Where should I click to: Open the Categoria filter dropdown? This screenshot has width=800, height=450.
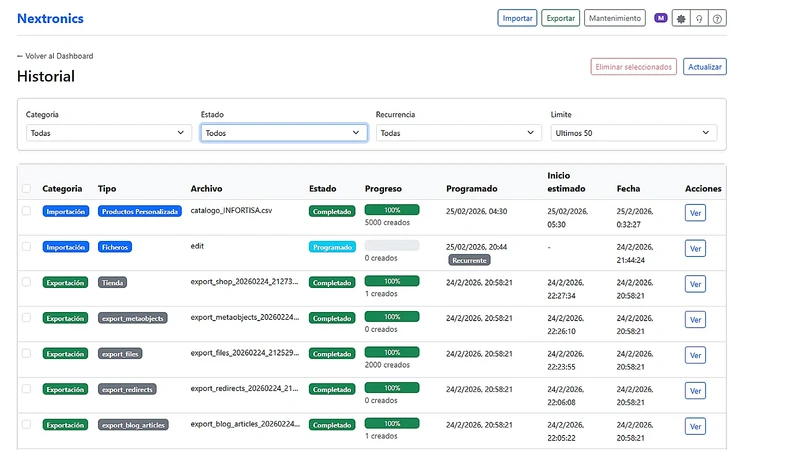click(x=109, y=133)
